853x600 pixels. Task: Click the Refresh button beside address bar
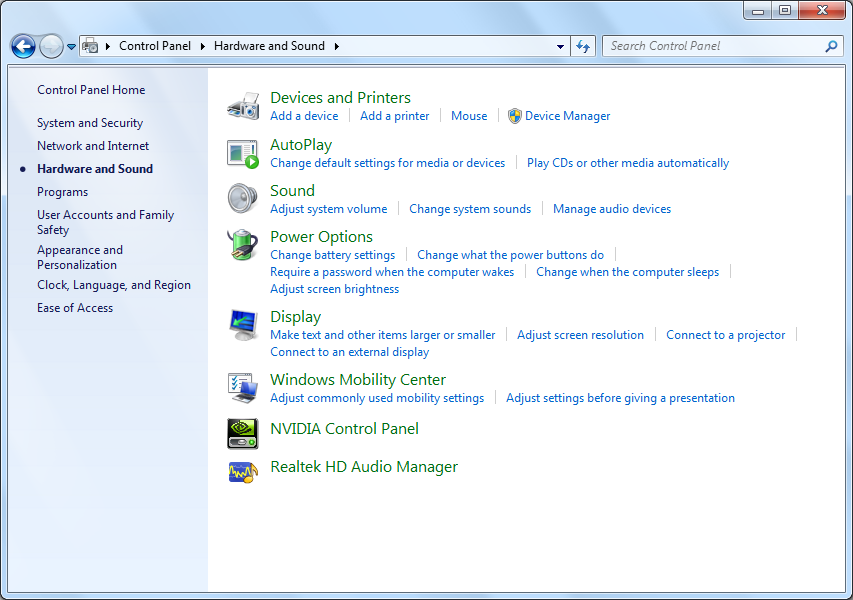[583, 47]
